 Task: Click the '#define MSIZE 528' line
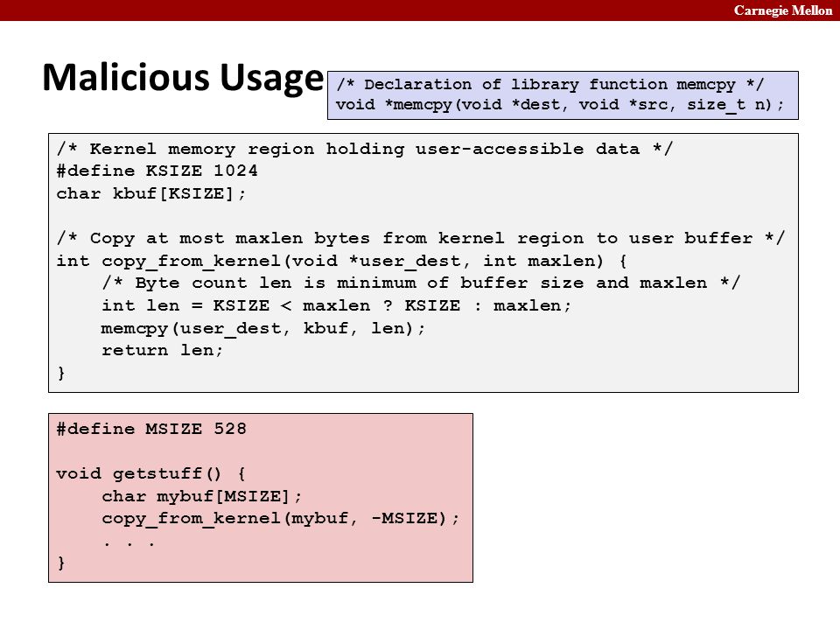point(151,429)
